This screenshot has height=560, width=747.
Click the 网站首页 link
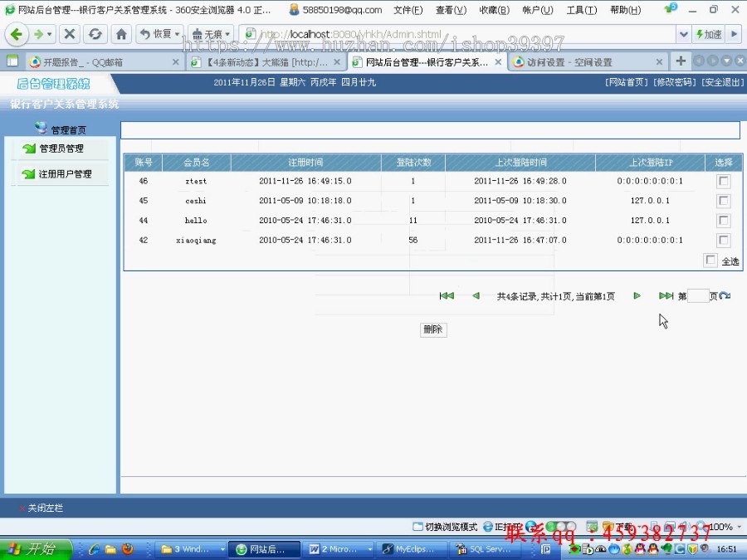[627, 82]
